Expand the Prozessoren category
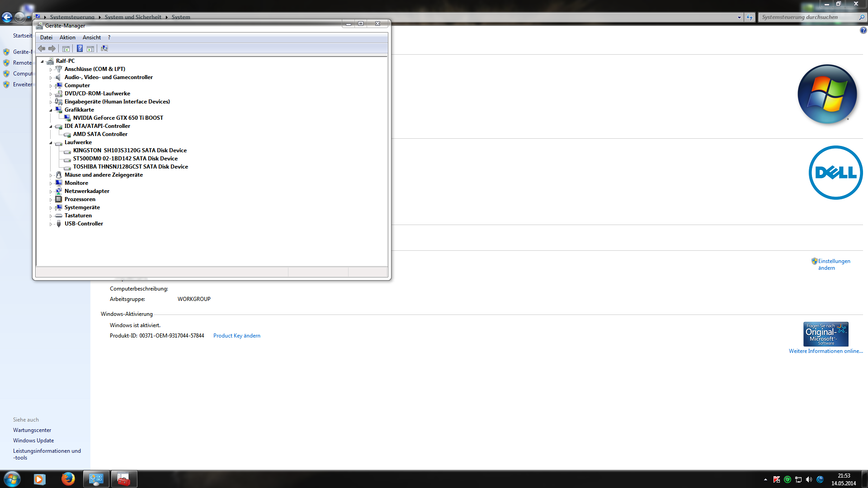Screen dimensions: 868x488 [51, 200]
